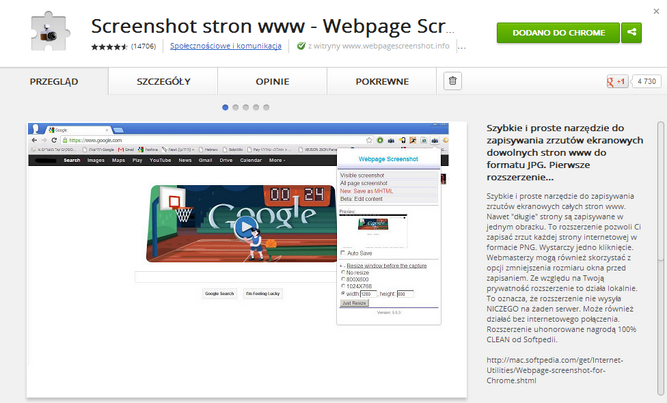Image resolution: width=667 pixels, height=403 pixels.
Task: Open Społecznościowe i komunikacja category link
Action: pos(225,46)
